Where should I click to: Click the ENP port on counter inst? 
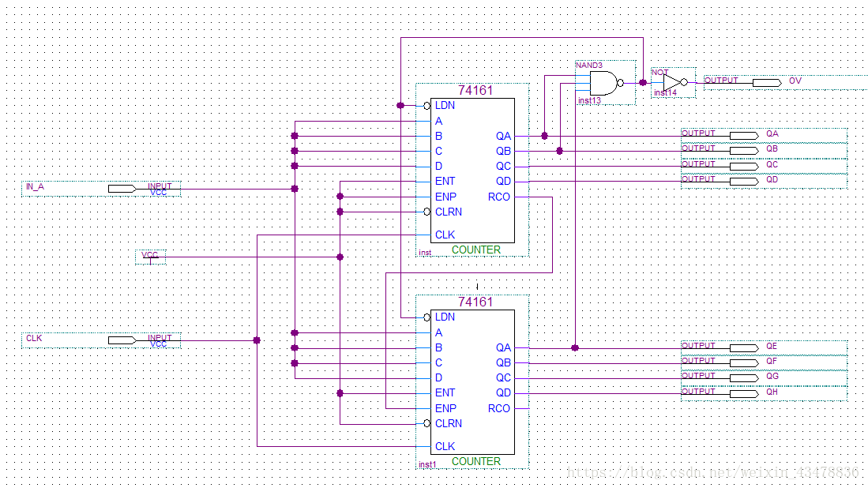point(445,197)
